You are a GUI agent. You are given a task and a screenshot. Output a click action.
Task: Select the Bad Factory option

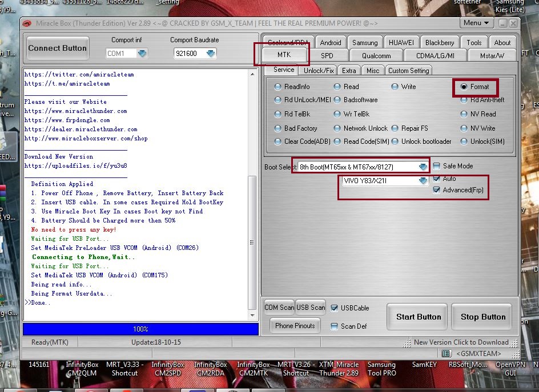coord(277,128)
